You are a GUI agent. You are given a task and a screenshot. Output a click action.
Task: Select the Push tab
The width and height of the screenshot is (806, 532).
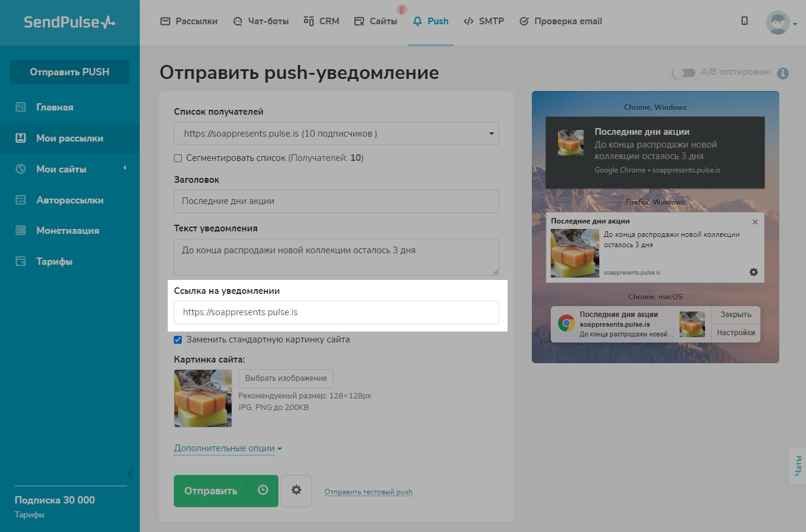430,21
